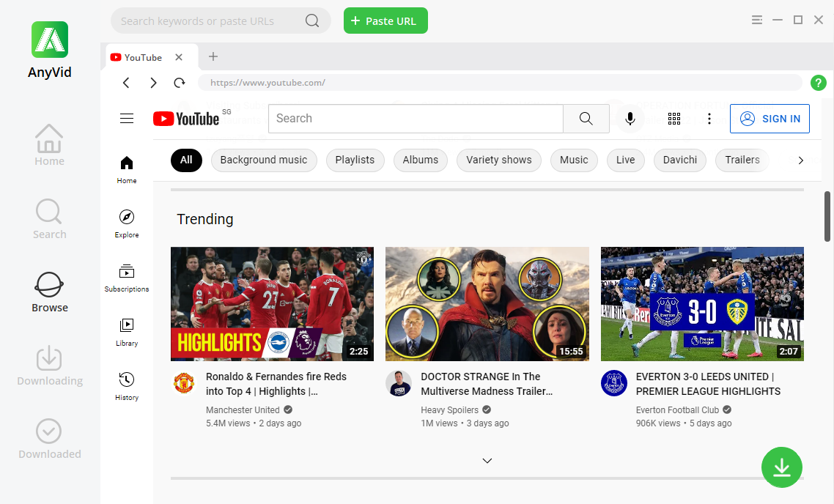Click the green floating download button
The height and width of the screenshot is (504, 834).
781,467
